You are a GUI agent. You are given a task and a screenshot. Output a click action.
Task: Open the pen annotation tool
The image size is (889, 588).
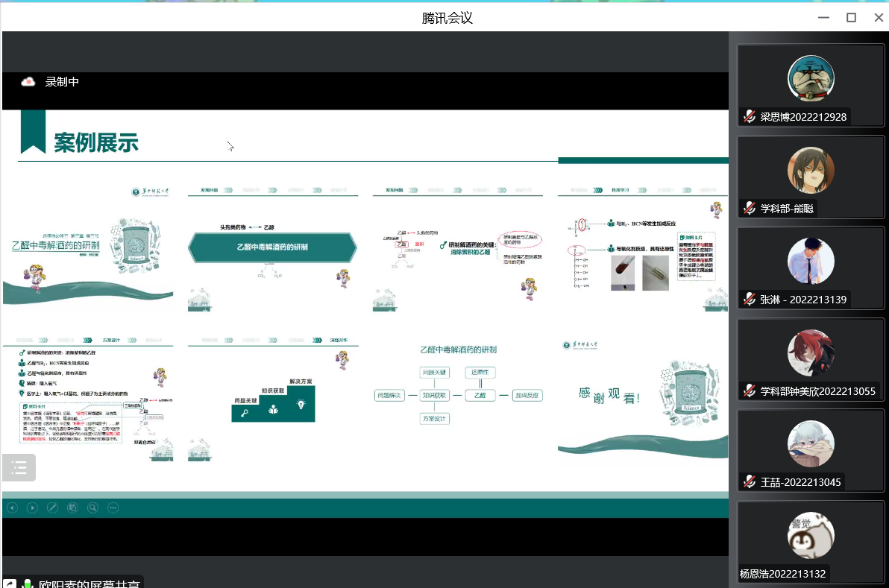tap(52, 508)
